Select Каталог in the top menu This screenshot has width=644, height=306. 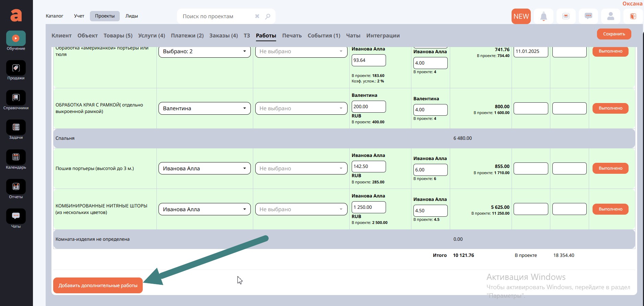[55, 16]
